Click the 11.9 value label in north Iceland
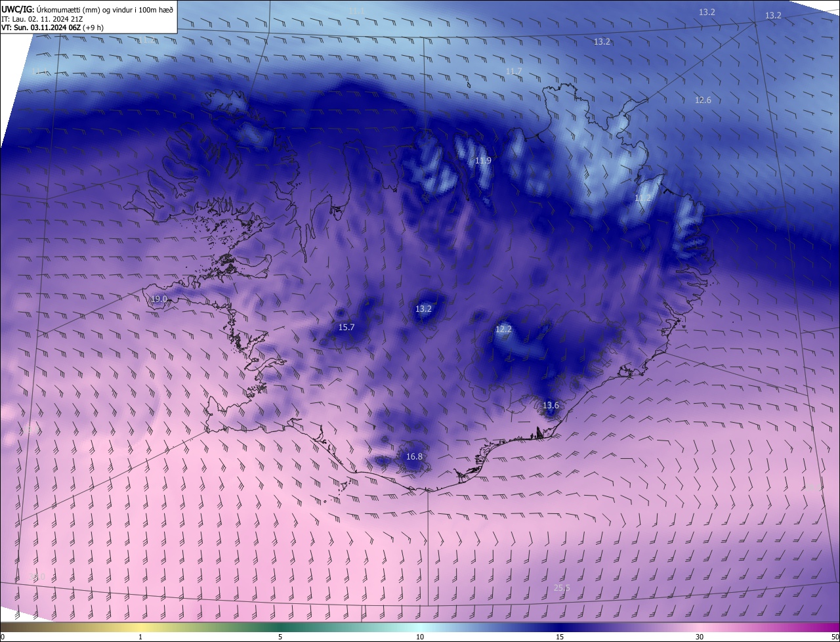 tap(483, 160)
